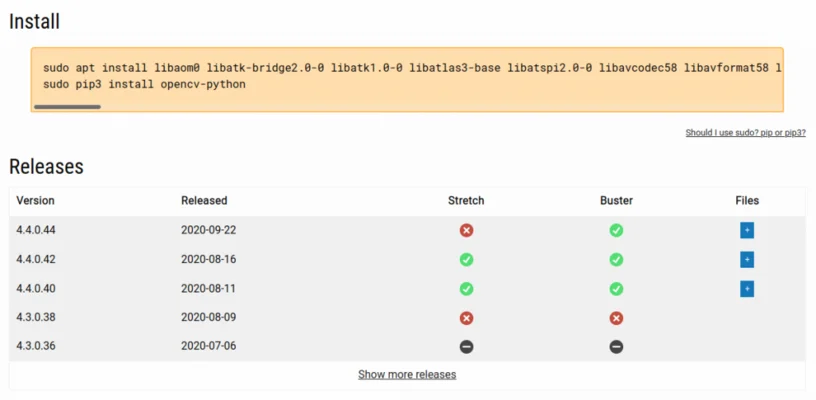Image resolution: width=816 pixels, height=400 pixels.
Task: Click red failed icon for Stretch 4.4.0.44
Action: 466,230
